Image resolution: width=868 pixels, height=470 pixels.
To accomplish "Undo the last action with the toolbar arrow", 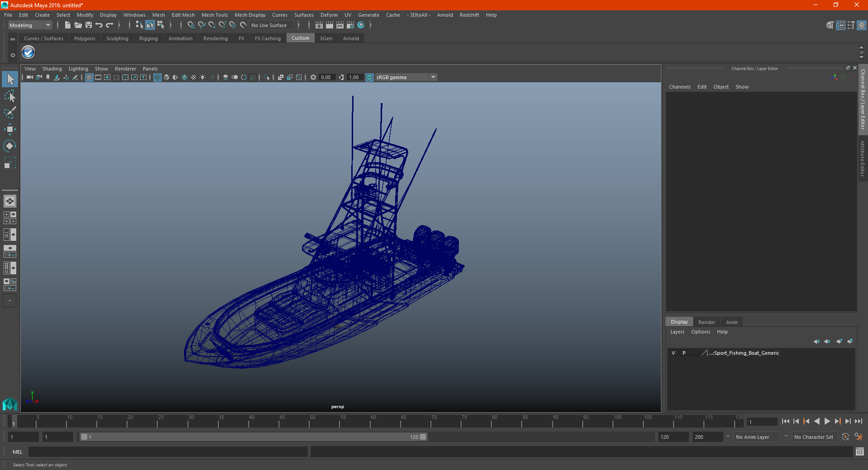I will click(x=99, y=25).
